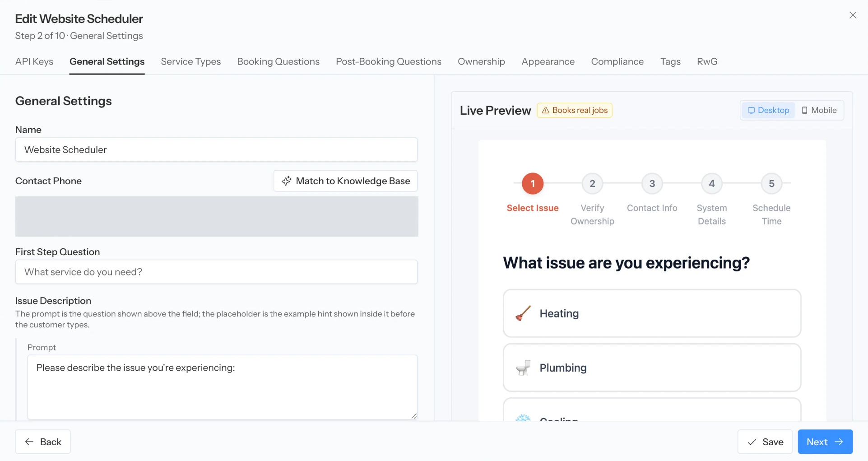
Task: Click the First Step Question field
Action: pos(216,272)
